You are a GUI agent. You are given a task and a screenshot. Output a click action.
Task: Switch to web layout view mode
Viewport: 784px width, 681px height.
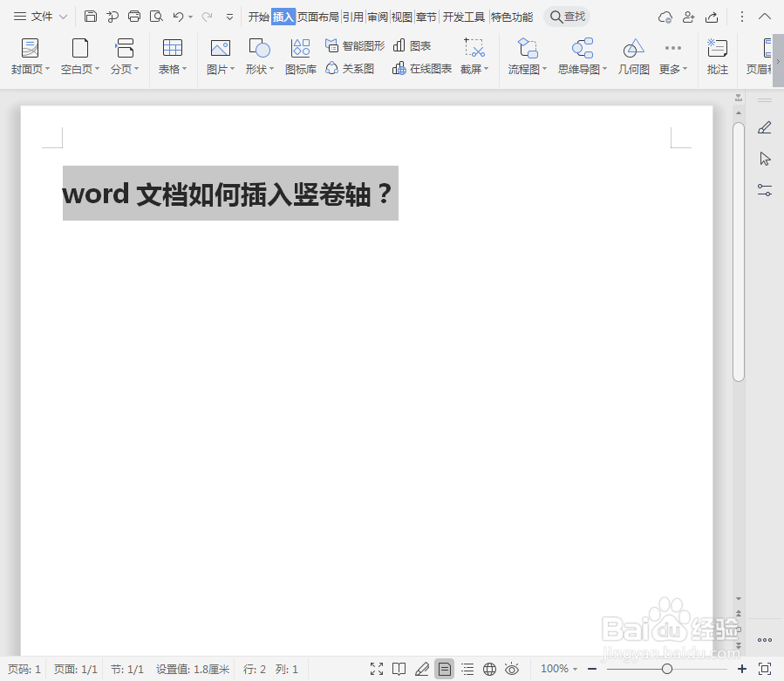[490, 669]
